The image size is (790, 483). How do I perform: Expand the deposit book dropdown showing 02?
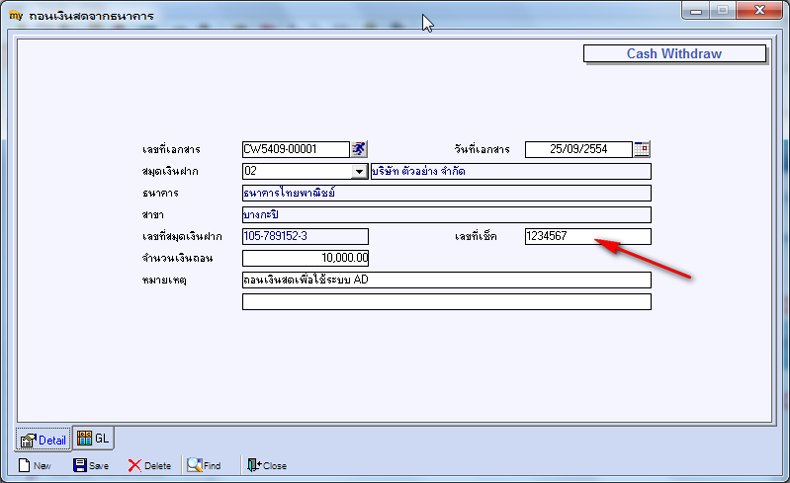[359, 172]
